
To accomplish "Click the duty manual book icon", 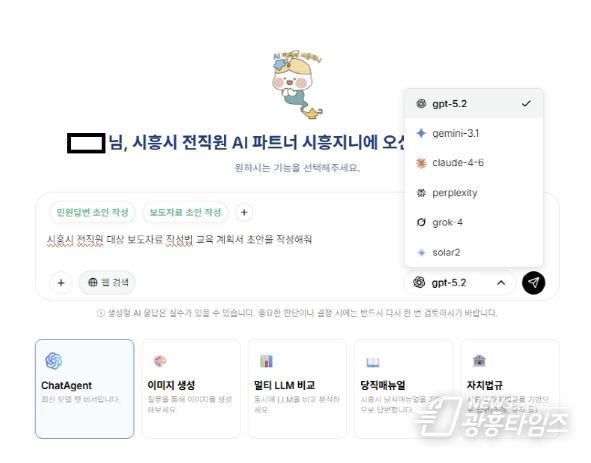I will [x=373, y=362].
